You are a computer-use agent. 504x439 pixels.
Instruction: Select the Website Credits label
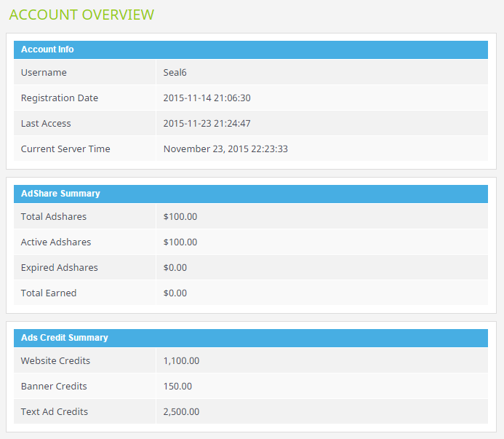point(55,361)
